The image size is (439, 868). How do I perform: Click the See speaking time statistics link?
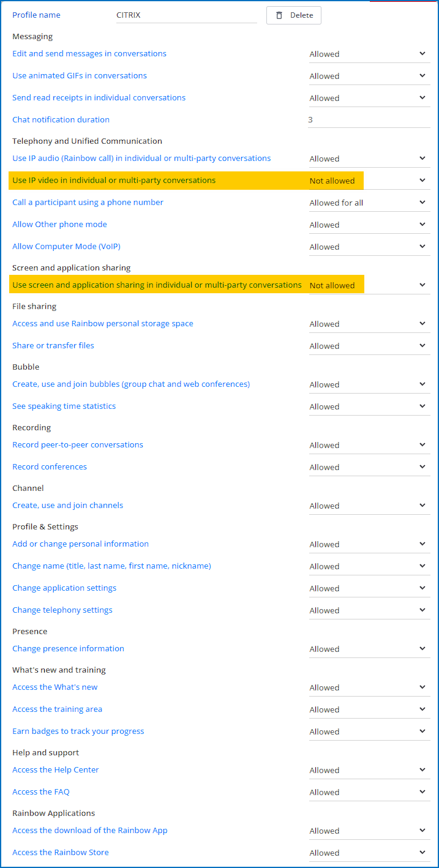64,406
